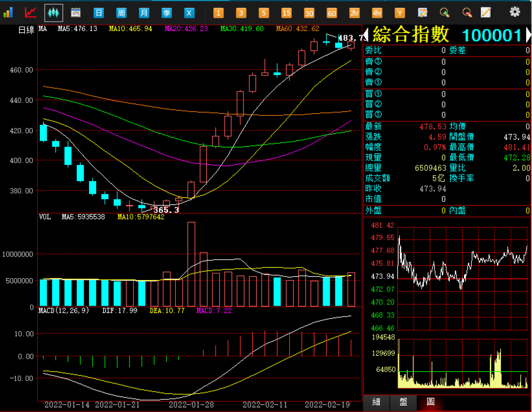532x412 pixels.
Task: Click the highest price 481.41
Action: click(x=517, y=148)
